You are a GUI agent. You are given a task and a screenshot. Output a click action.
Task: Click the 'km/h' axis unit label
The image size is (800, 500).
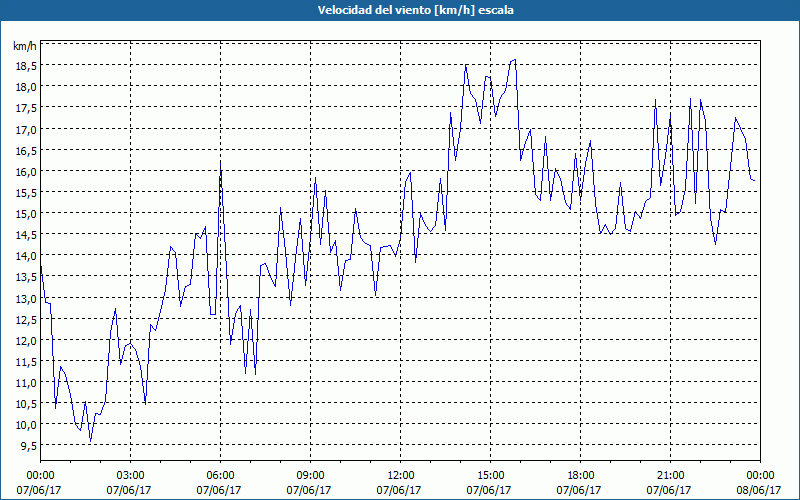pyautogui.click(x=25, y=46)
